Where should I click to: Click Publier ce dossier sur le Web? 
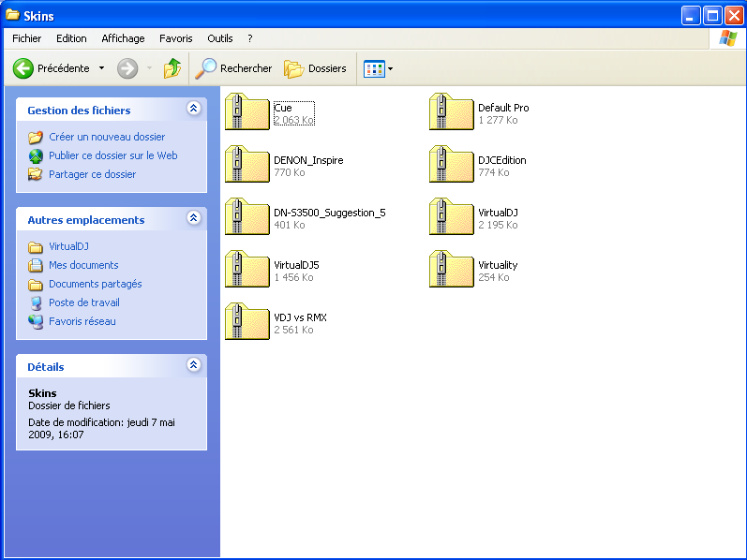[x=112, y=155]
